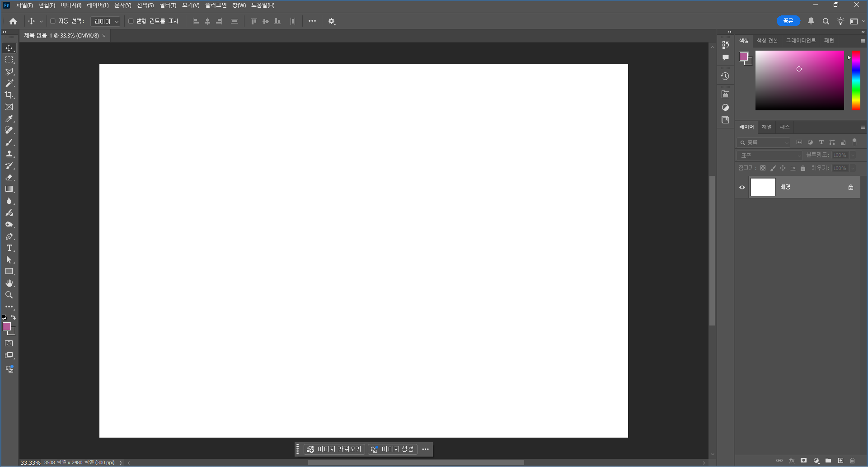868x467 pixels.
Task: Expand Move tool preset picker arrow
Action: (41, 21)
